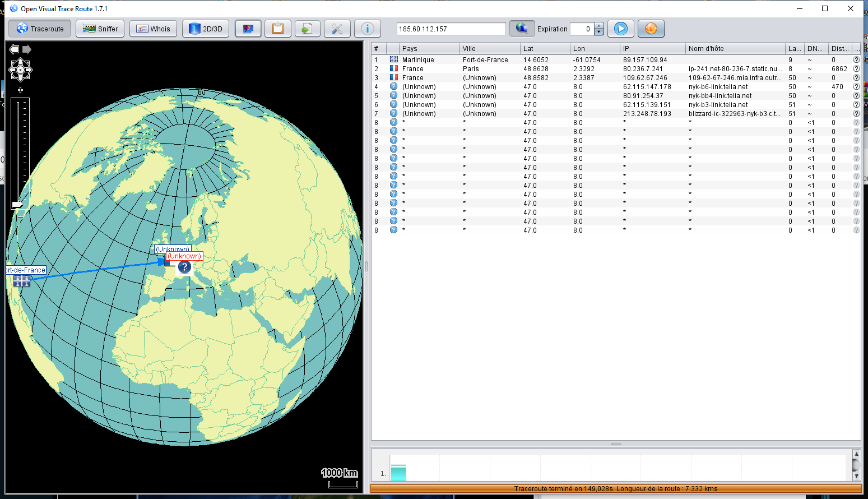Click the Fort-de-France map label
The image size is (868, 499).
coord(26,270)
